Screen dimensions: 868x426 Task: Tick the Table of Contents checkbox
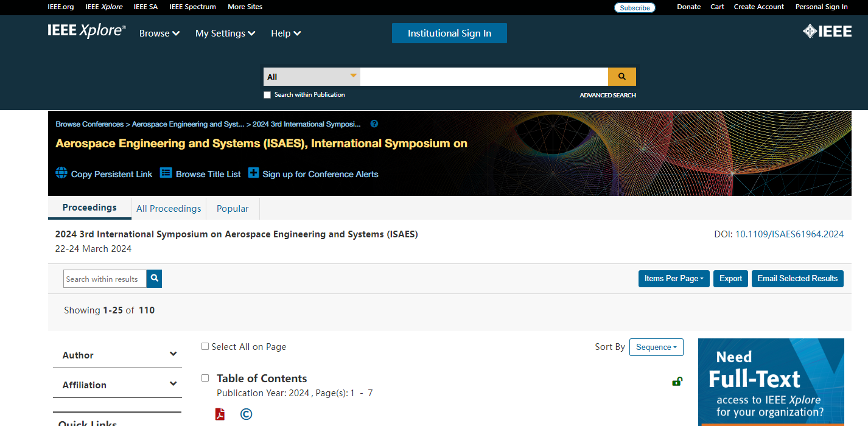tap(205, 378)
